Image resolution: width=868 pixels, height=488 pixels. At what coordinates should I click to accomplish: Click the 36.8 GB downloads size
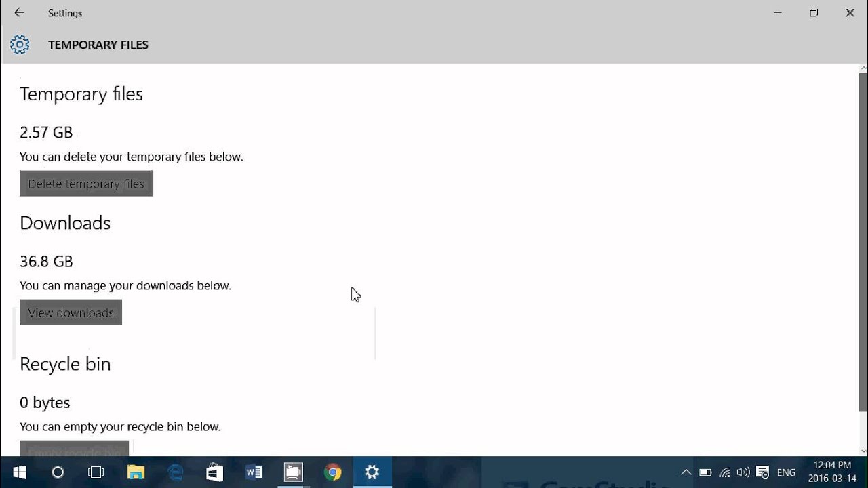(46, 261)
